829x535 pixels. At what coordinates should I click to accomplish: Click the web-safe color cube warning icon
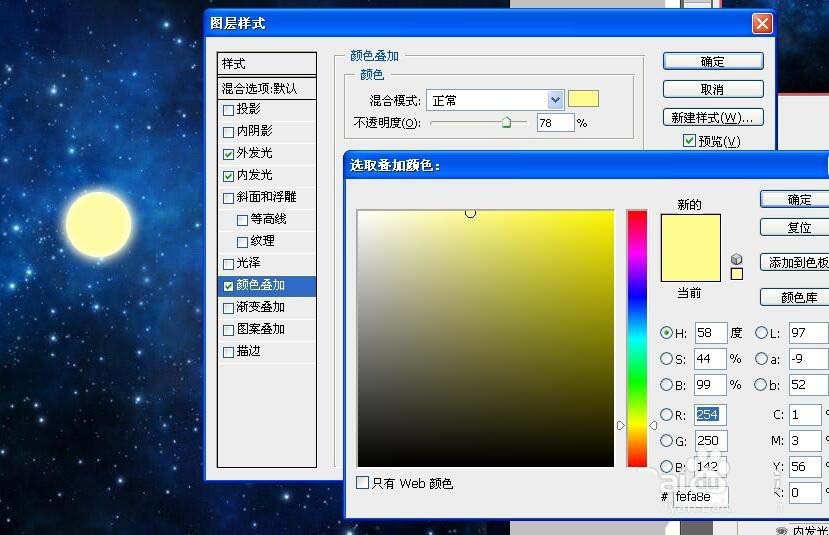(736, 259)
